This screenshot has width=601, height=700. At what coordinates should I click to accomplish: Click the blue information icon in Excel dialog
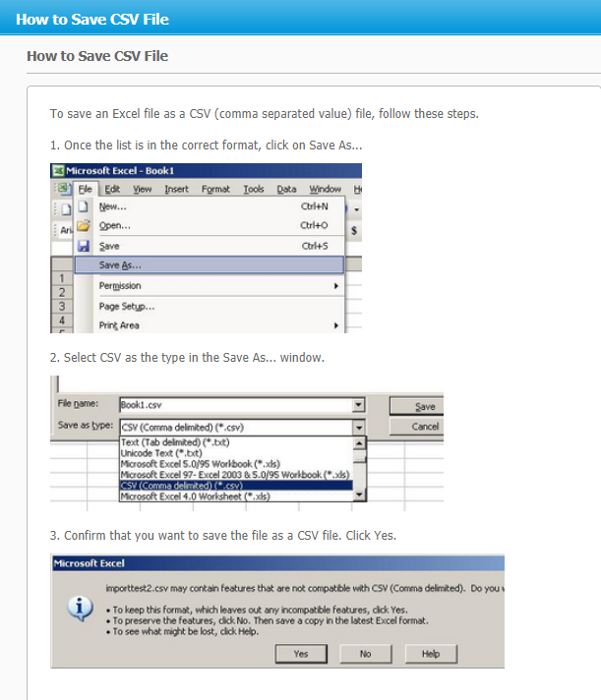point(80,609)
